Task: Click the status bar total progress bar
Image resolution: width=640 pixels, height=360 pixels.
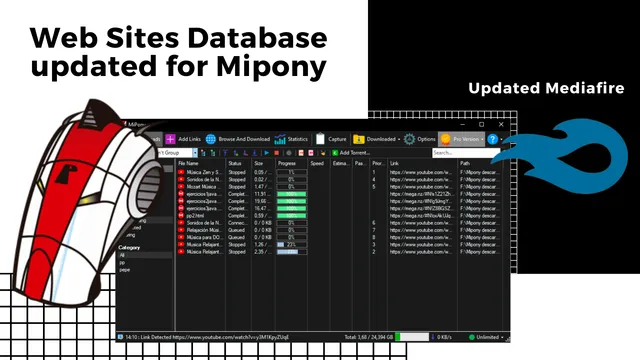Action: coord(412,337)
